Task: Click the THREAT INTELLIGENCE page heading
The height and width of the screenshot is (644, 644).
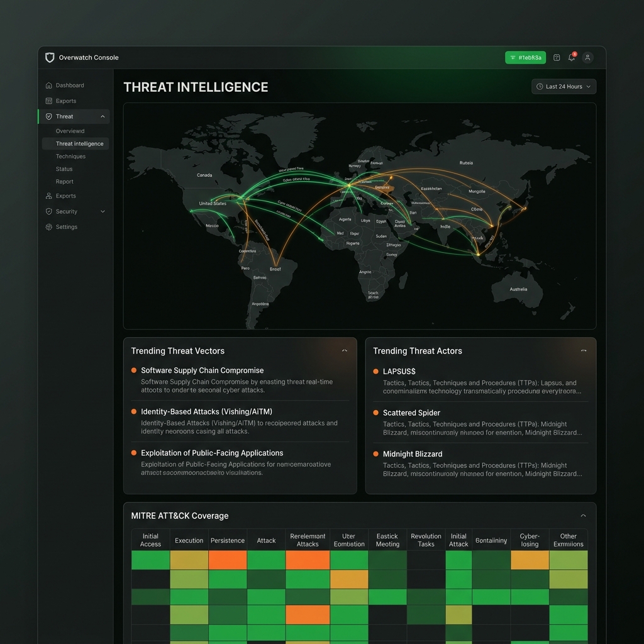Action: click(x=196, y=87)
